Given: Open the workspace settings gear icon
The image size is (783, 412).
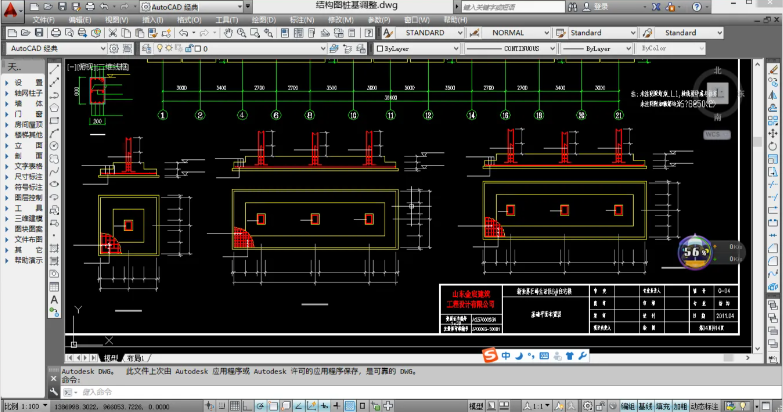Looking at the screenshot, I should (x=113, y=48).
